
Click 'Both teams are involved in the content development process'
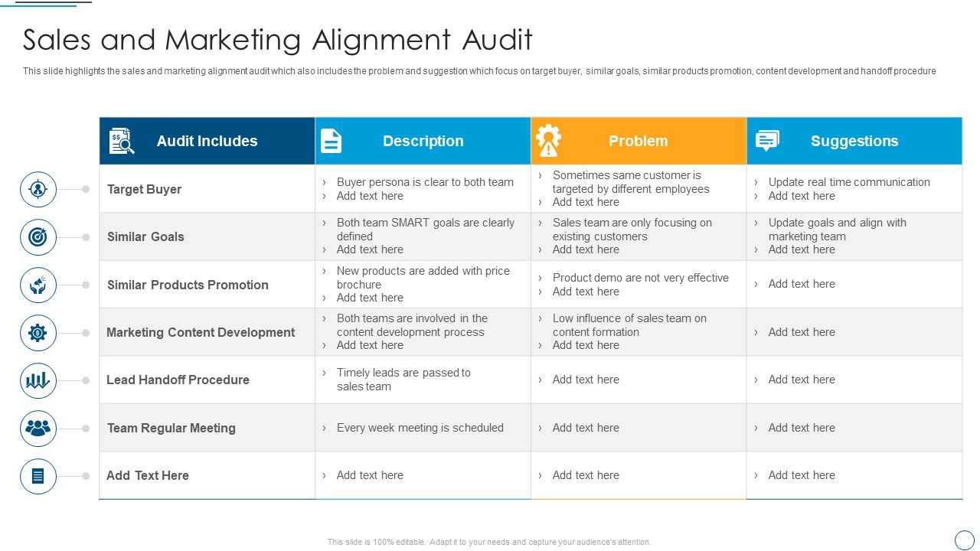(x=412, y=325)
